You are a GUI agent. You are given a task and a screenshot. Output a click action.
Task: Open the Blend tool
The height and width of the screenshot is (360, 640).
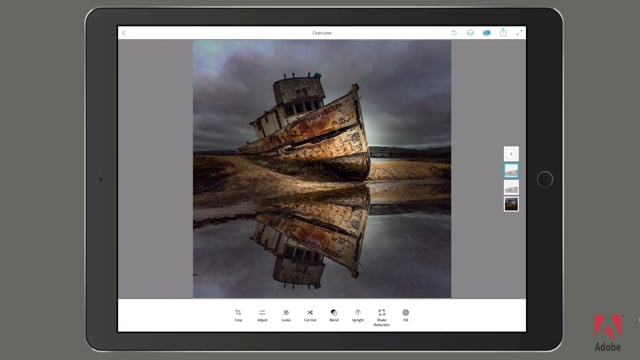coord(334,316)
